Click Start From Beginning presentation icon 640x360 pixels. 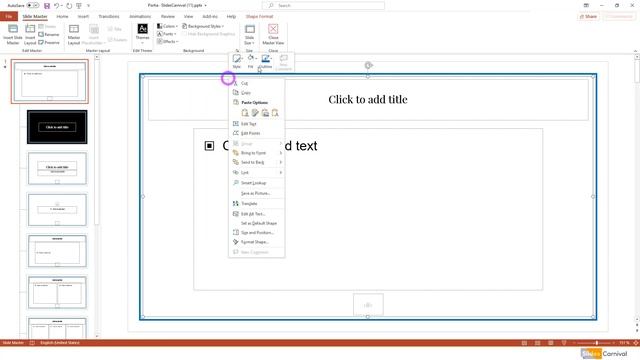[x=79, y=6]
